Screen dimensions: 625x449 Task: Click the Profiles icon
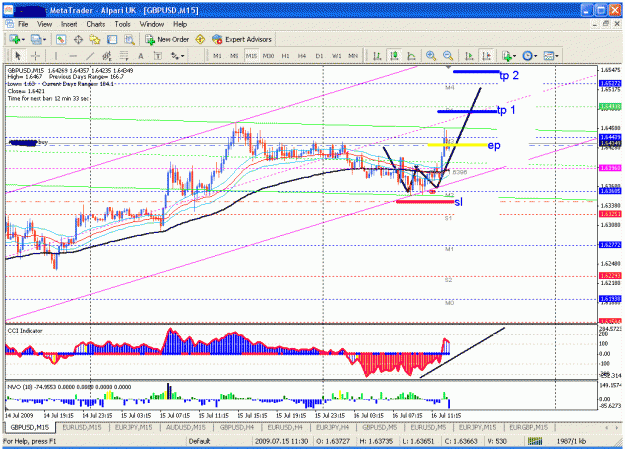coord(36,39)
